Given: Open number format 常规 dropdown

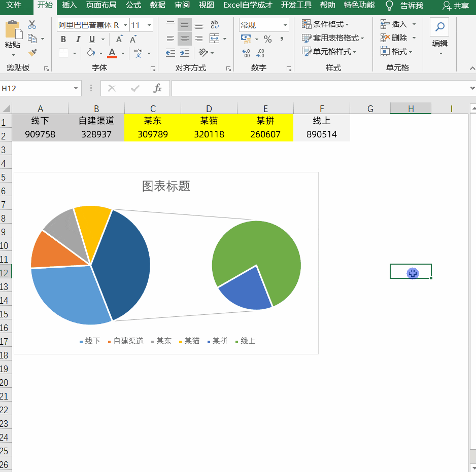Looking at the screenshot, I should [285, 25].
